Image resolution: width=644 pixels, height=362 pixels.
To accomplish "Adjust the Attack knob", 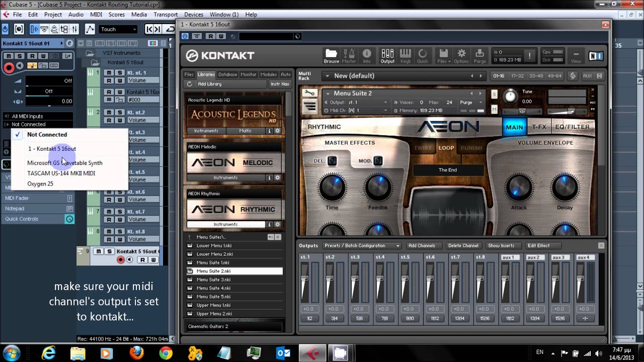I will click(519, 188).
